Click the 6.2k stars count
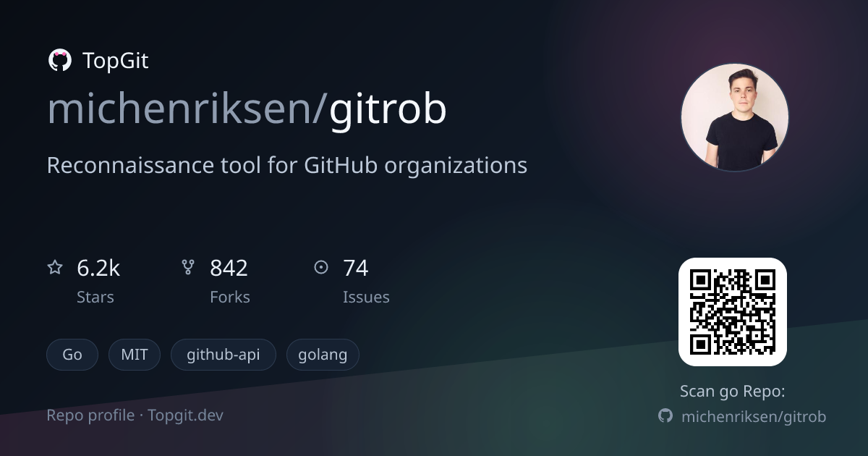 (98, 269)
